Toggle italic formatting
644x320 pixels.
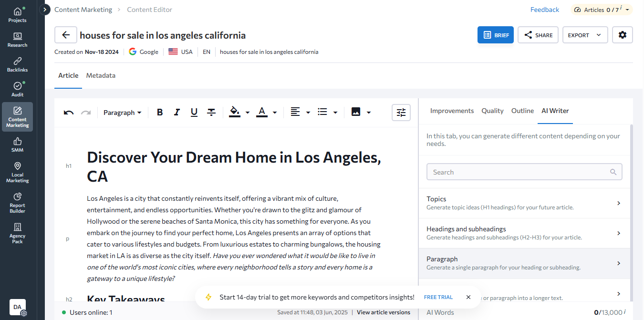(177, 113)
